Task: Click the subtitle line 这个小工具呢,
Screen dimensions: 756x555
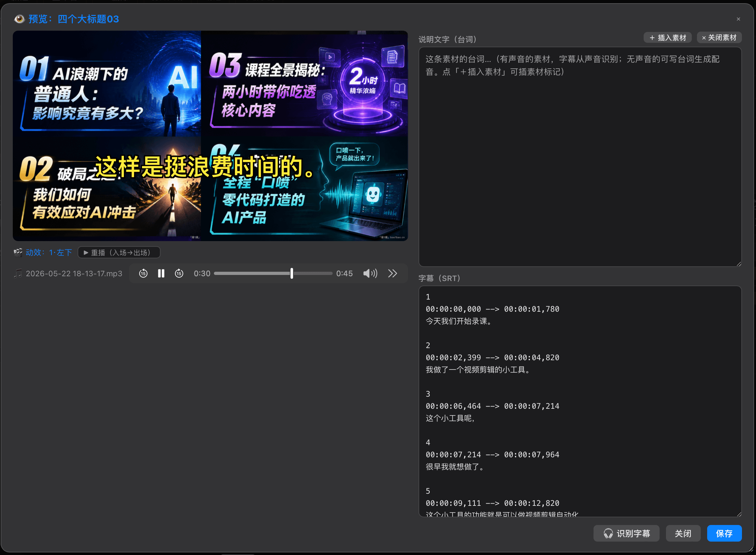Action: point(450,418)
